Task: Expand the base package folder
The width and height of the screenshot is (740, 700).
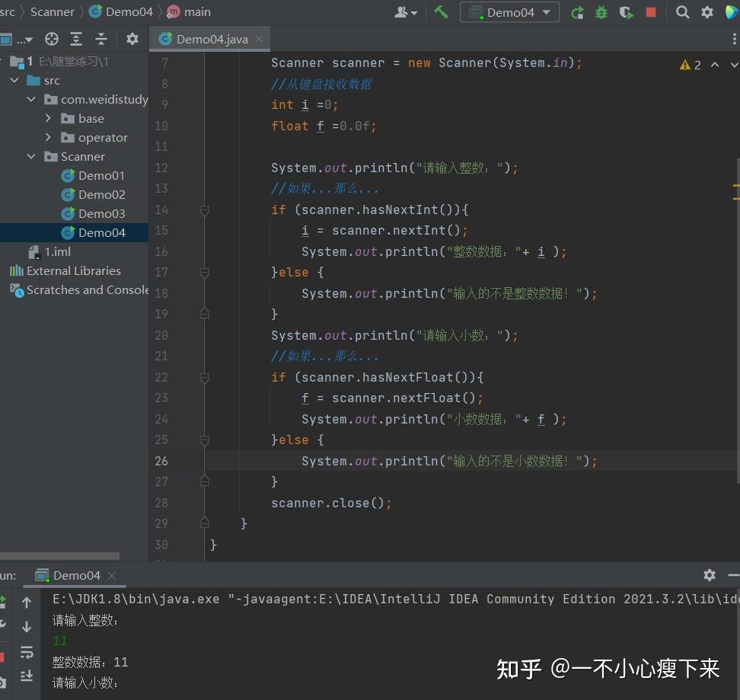Action: pos(48,118)
